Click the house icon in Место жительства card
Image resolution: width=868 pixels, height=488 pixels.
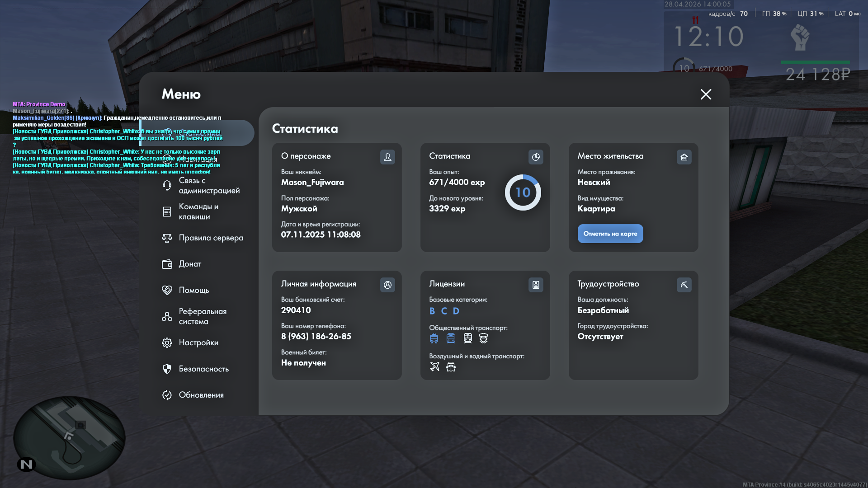(684, 157)
